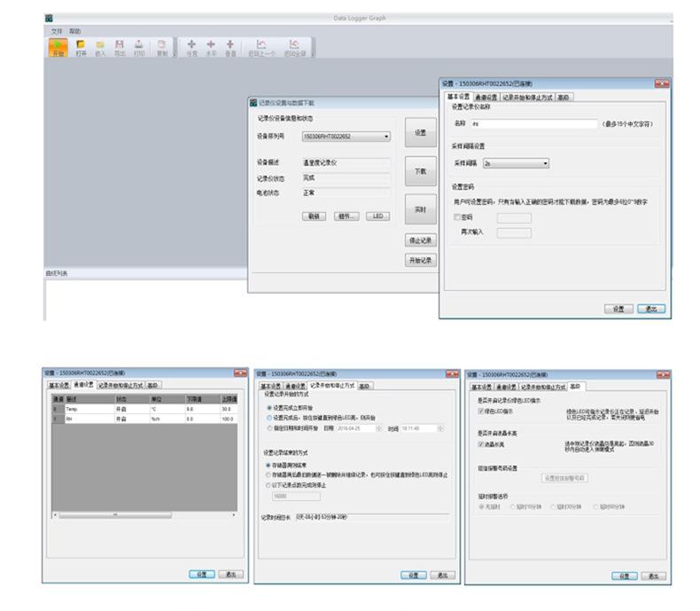Toggle the 绿色LED指示 checkbox
700x611 pixels.
481,411
